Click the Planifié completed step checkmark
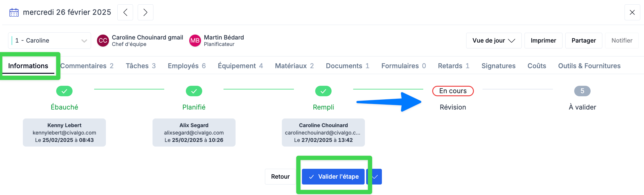 [194, 91]
